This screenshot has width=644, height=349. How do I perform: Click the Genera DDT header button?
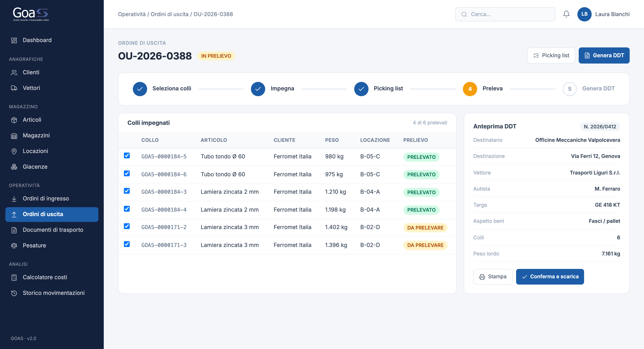[x=604, y=55]
